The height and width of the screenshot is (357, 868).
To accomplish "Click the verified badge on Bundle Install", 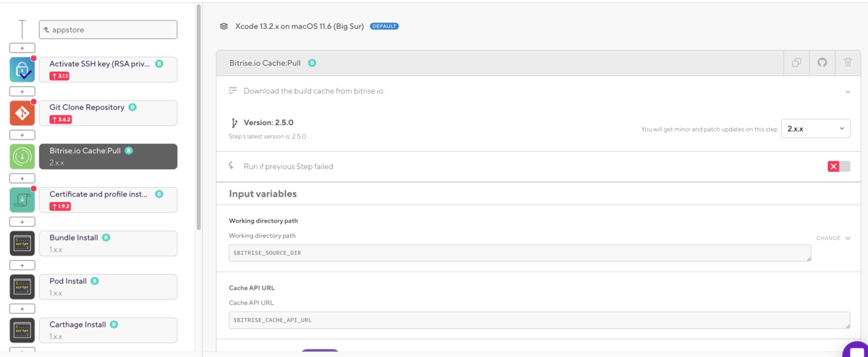I will (106, 238).
